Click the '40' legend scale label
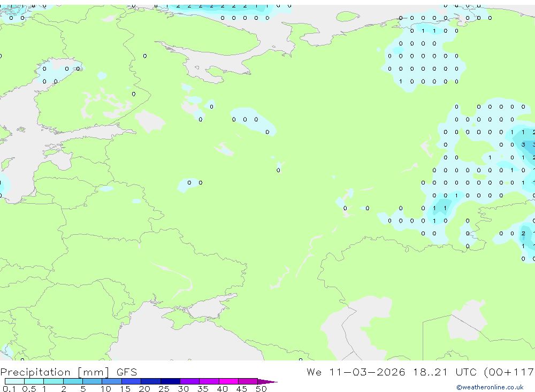Screen dimensions: 535x392 tap(223, 389)
